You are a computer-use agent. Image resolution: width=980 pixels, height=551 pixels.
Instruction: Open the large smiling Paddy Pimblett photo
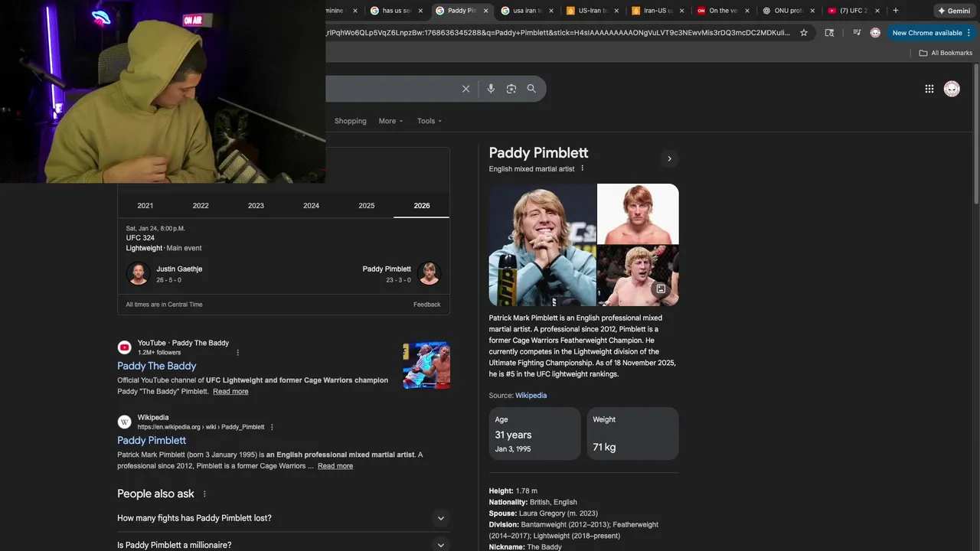(x=542, y=245)
